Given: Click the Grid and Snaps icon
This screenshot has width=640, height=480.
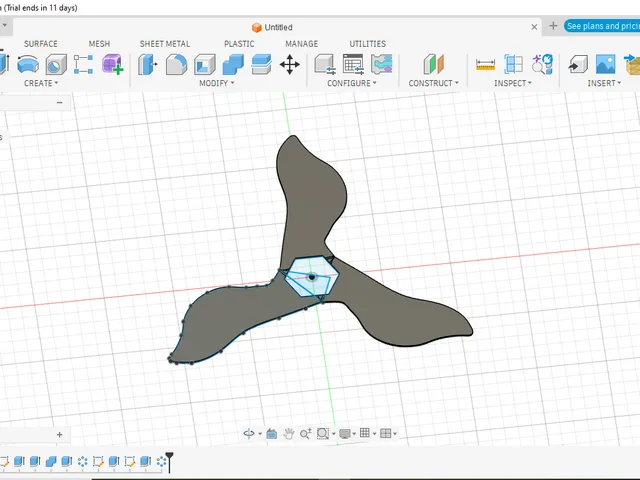Looking at the screenshot, I should (x=365, y=433).
